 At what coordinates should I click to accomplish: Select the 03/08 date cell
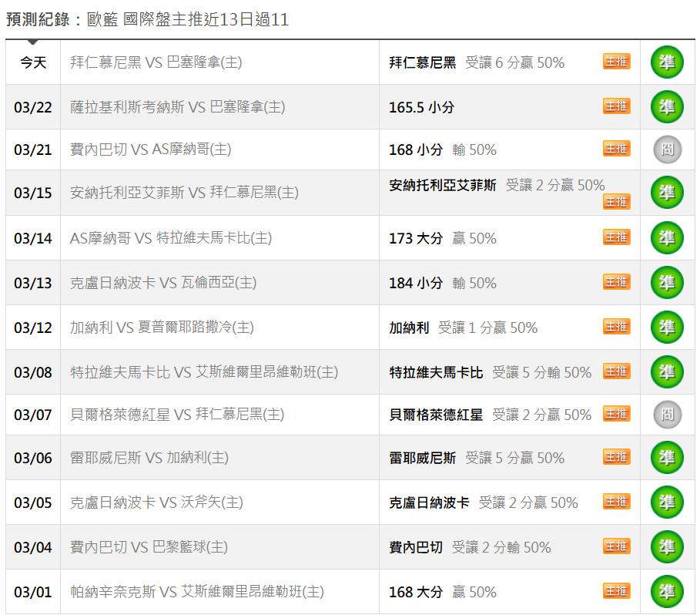[33, 371]
